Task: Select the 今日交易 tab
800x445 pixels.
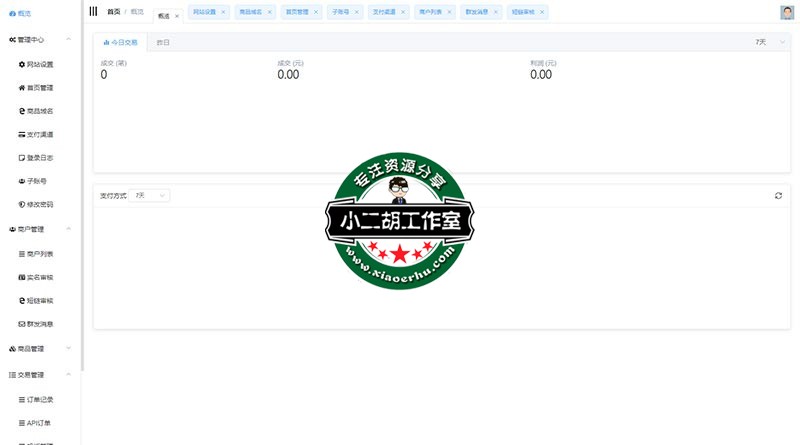Action: pyautogui.click(x=121, y=43)
